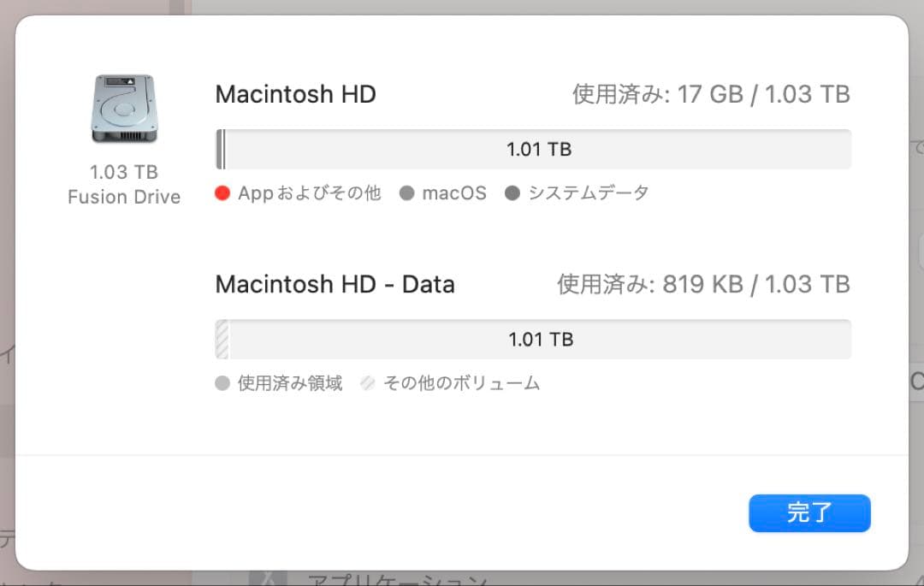This screenshot has height=586, width=924.
Task: Select the striped その他のボリューム legend icon
Action: click(366, 383)
